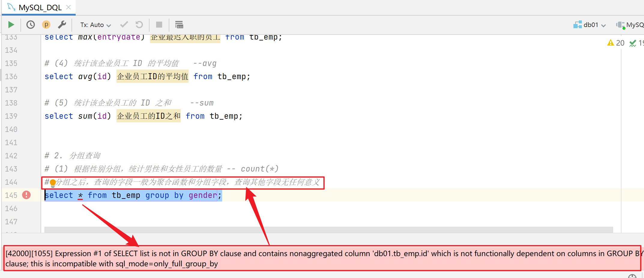Click the horizontal scrollbar under the editor
644x278 pixels.
coord(328,229)
